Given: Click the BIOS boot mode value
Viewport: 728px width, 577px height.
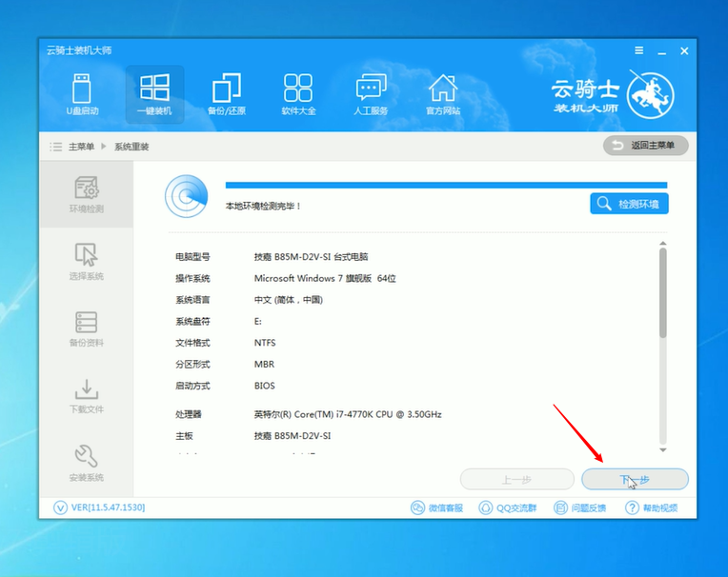Looking at the screenshot, I should point(264,386).
